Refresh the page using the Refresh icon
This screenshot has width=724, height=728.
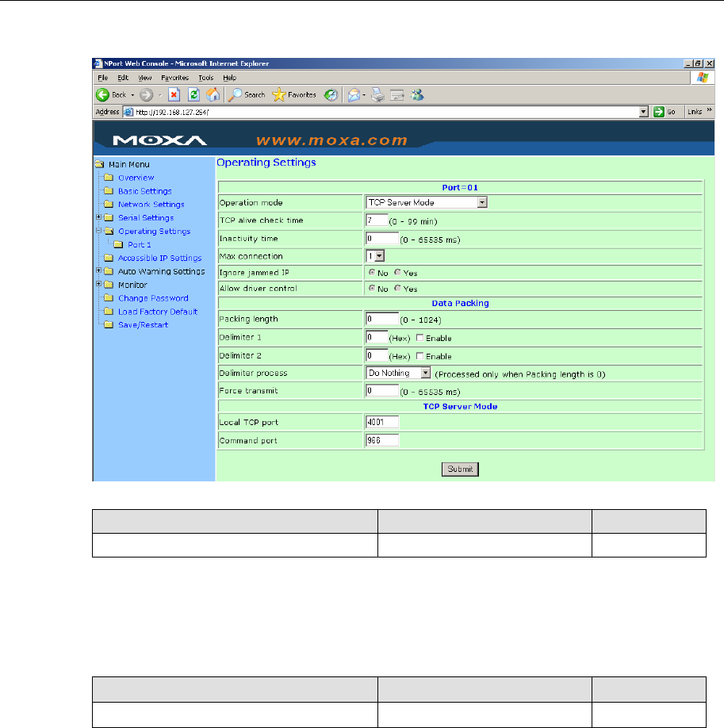pyautogui.click(x=193, y=94)
